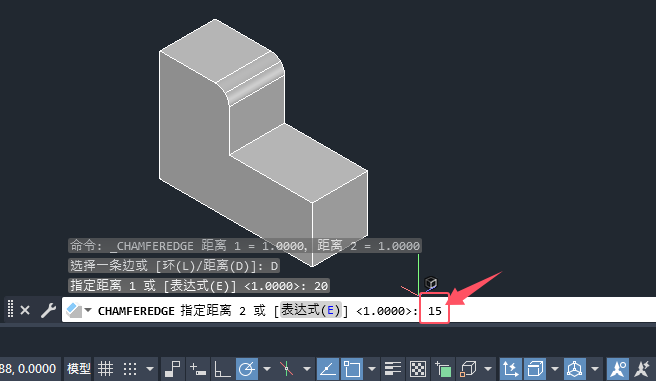Toggle snap mode dotted grid icon

[130, 369]
